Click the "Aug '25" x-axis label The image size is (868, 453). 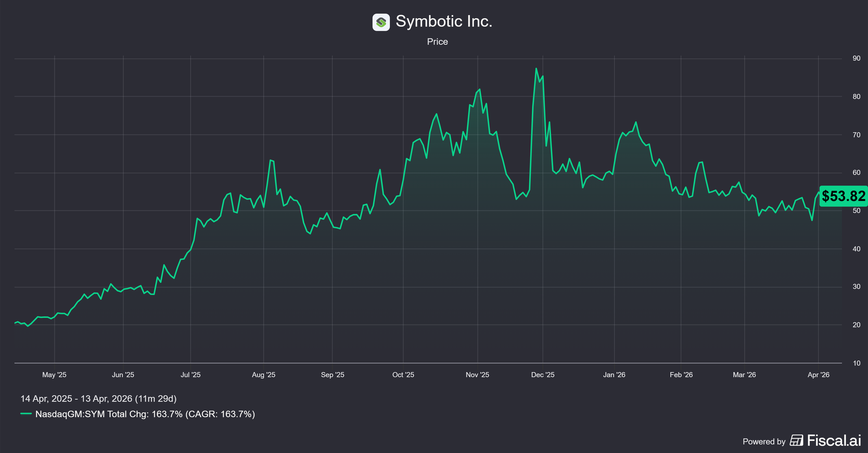click(x=264, y=375)
